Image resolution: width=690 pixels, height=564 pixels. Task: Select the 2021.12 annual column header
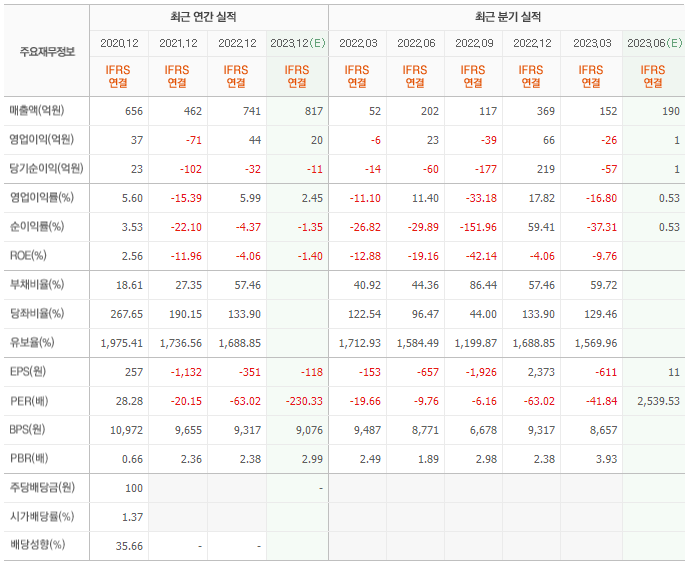point(178,43)
